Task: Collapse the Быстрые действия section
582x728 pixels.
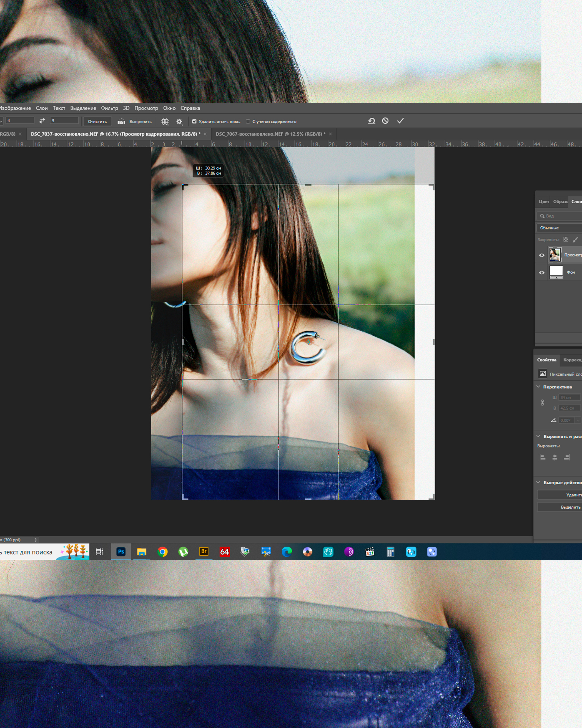Action: pos(539,482)
